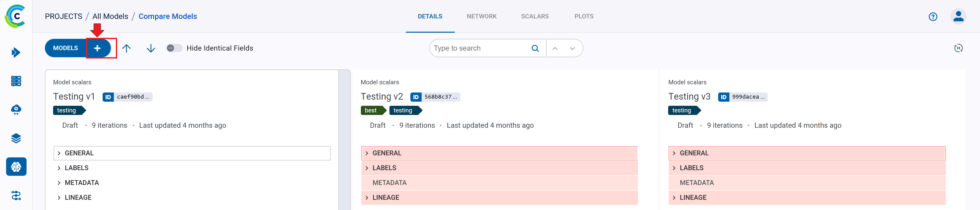
Task: Click the magnifier search icon
Action: click(x=535, y=48)
